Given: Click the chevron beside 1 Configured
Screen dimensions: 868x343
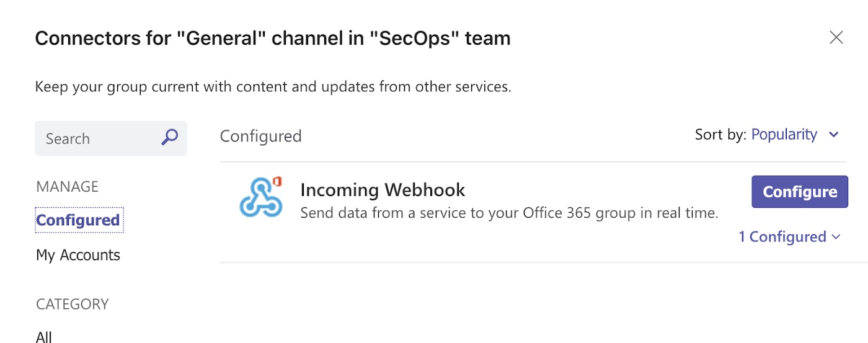Looking at the screenshot, I should (836, 236).
